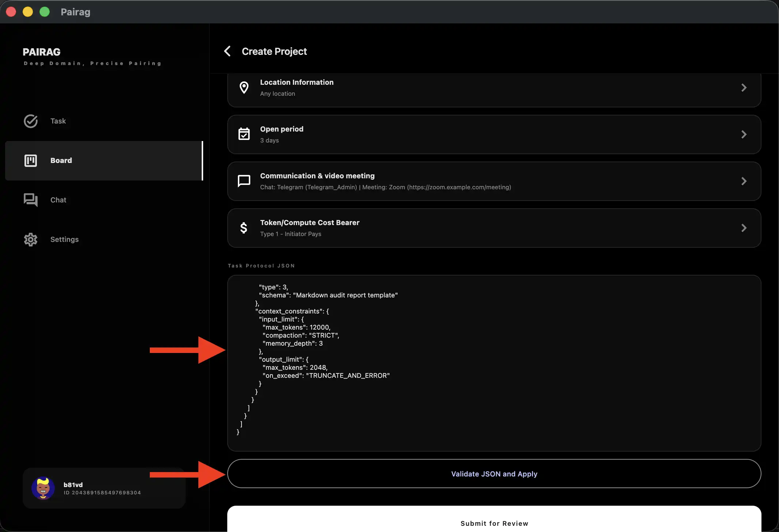Viewport: 779px width, 532px height.
Task: Click the PAIRAG logo title
Action: (42, 52)
